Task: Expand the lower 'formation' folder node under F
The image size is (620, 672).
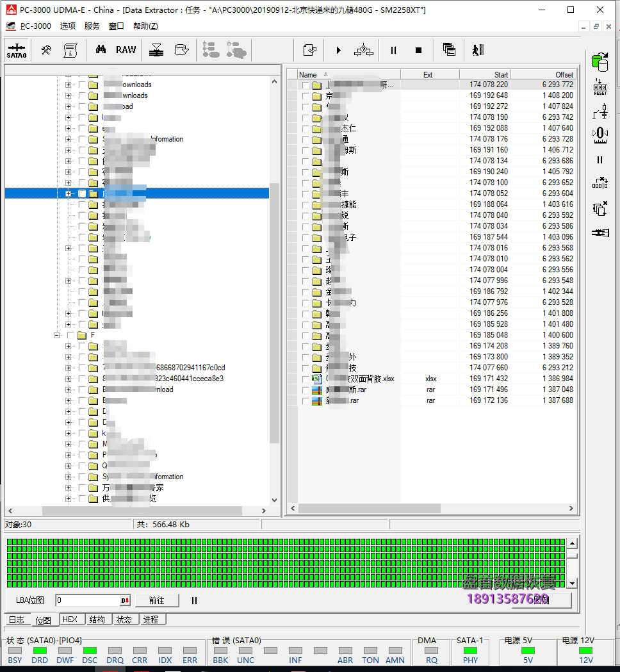Action: point(68,477)
